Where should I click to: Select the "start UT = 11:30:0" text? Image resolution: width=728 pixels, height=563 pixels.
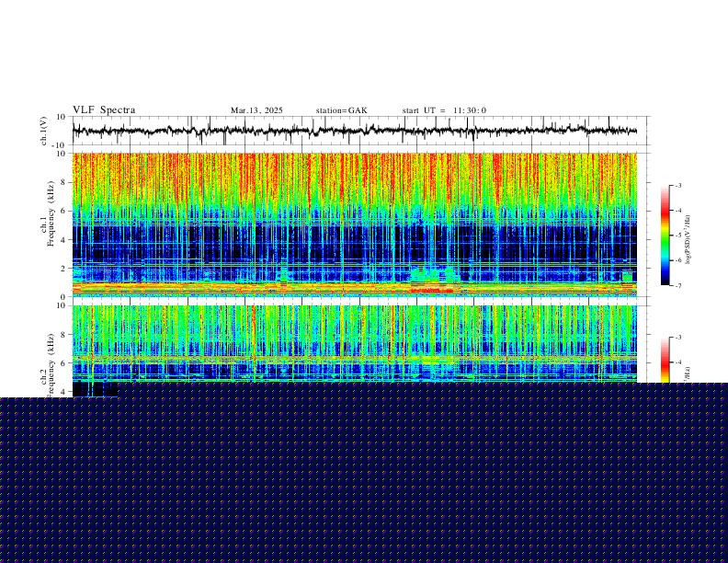tap(444, 110)
